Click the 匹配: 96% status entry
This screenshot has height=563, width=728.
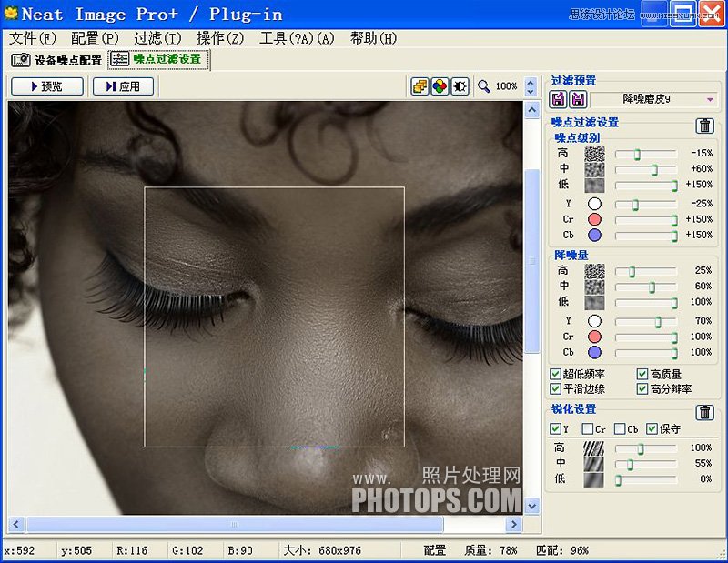[x=561, y=550]
